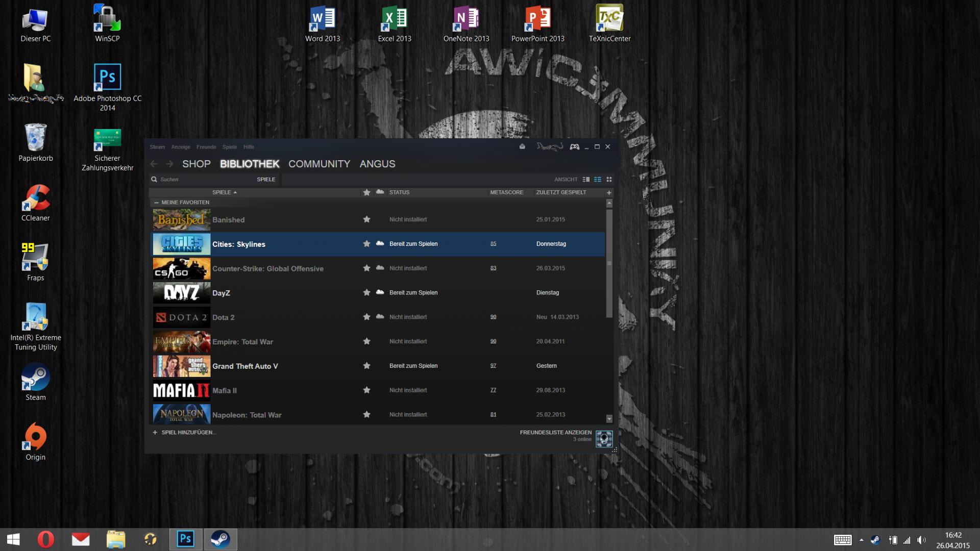Switch library to grid view icon
The height and width of the screenshot is (551, 980).
tap(609, 180)
